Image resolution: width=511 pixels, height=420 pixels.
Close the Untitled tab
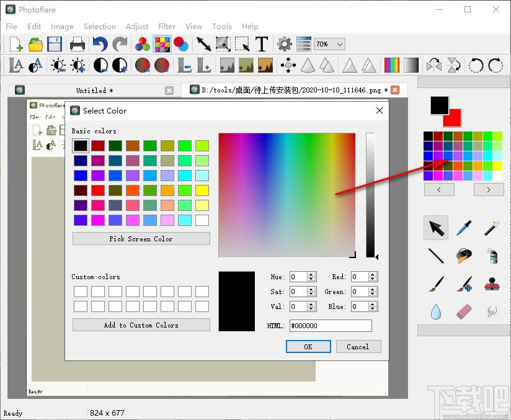(169, 91)
